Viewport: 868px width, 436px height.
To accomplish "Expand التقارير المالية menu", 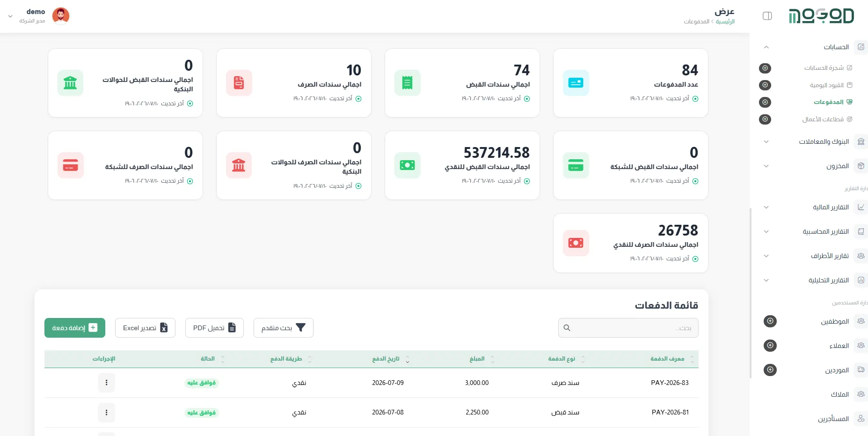I will coord(766,207).
